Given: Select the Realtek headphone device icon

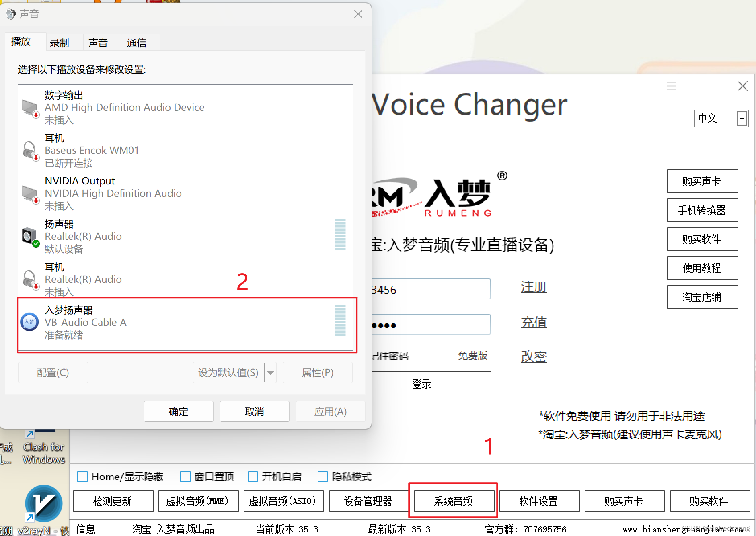Looking at the screenshot, I should [x=30, y=280].
